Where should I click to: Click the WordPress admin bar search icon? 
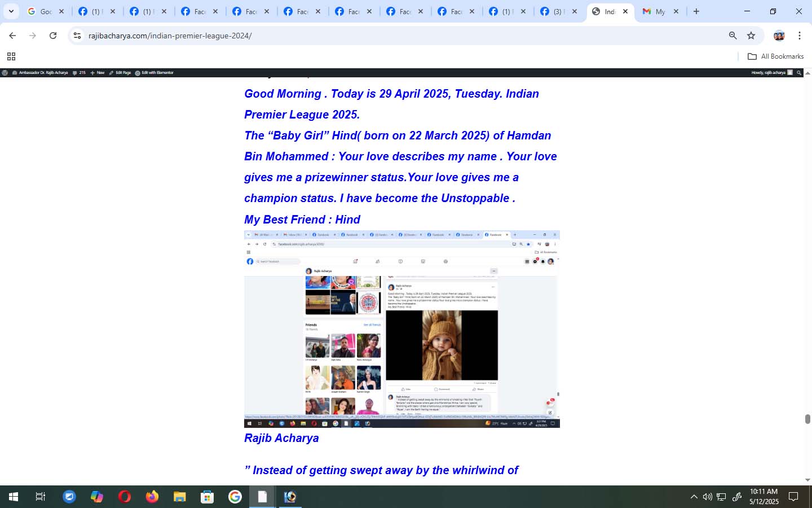(799, 73)
